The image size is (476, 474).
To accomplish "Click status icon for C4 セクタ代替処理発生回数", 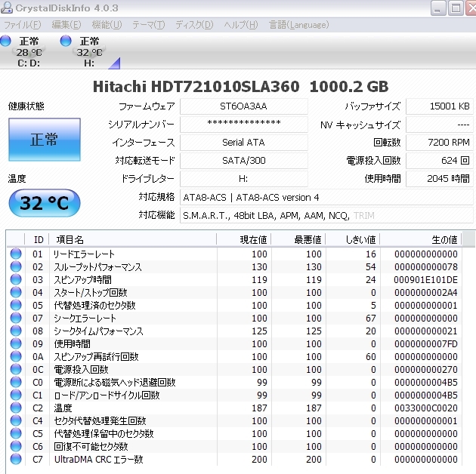I will coord(16,420).
